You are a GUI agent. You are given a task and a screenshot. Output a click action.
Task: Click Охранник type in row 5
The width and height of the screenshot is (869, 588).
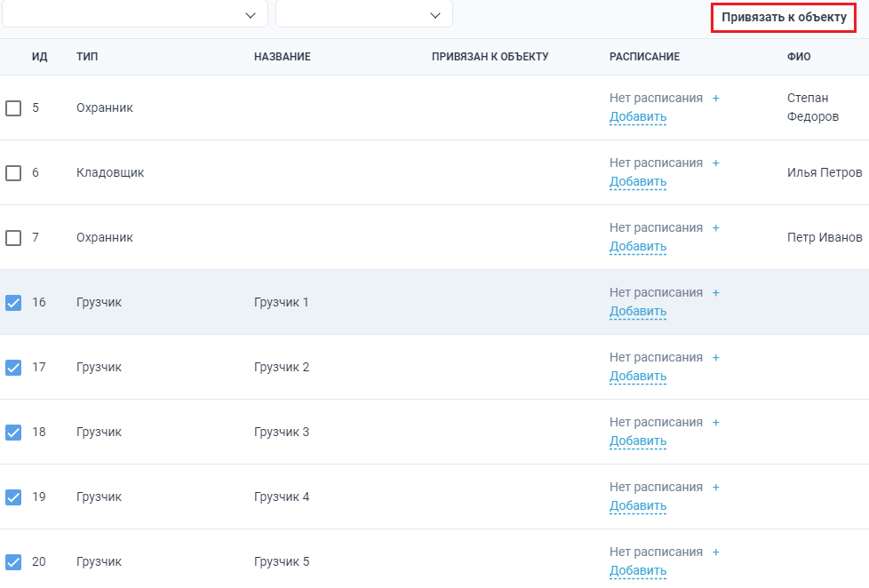point(105,108)
